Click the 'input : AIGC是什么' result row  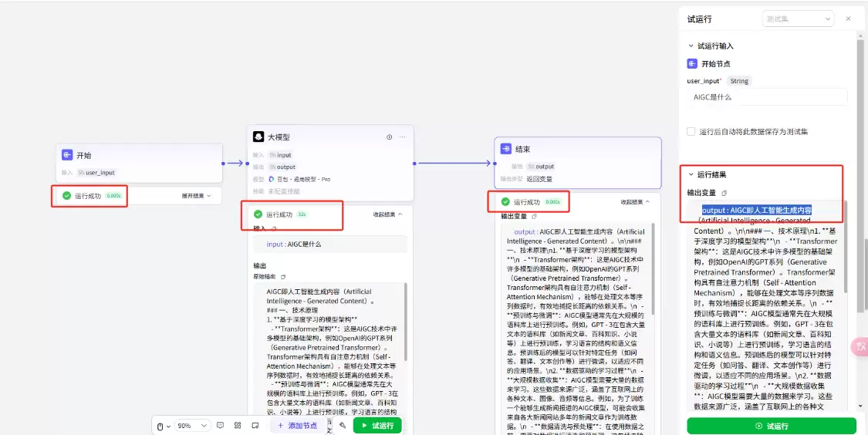330,244
